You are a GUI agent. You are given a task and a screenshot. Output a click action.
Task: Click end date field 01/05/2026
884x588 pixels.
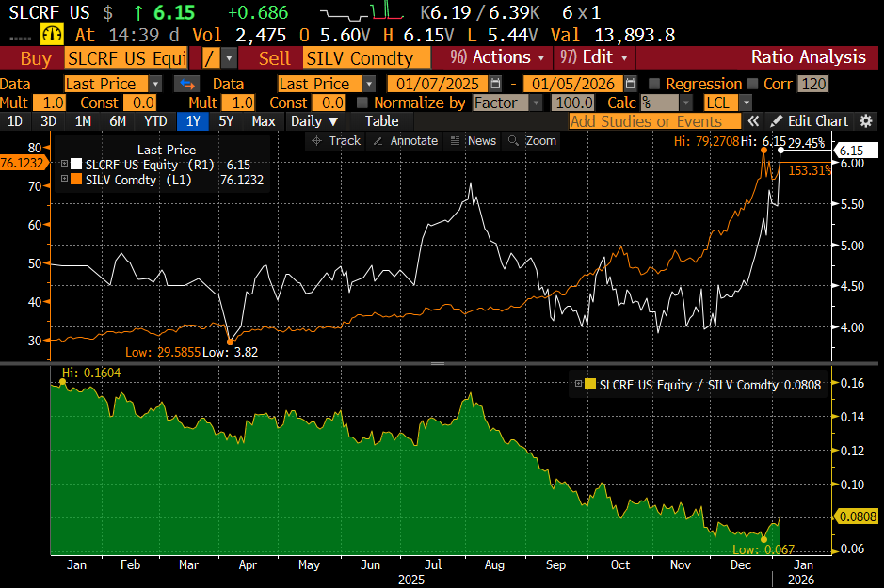pos(573,84)
